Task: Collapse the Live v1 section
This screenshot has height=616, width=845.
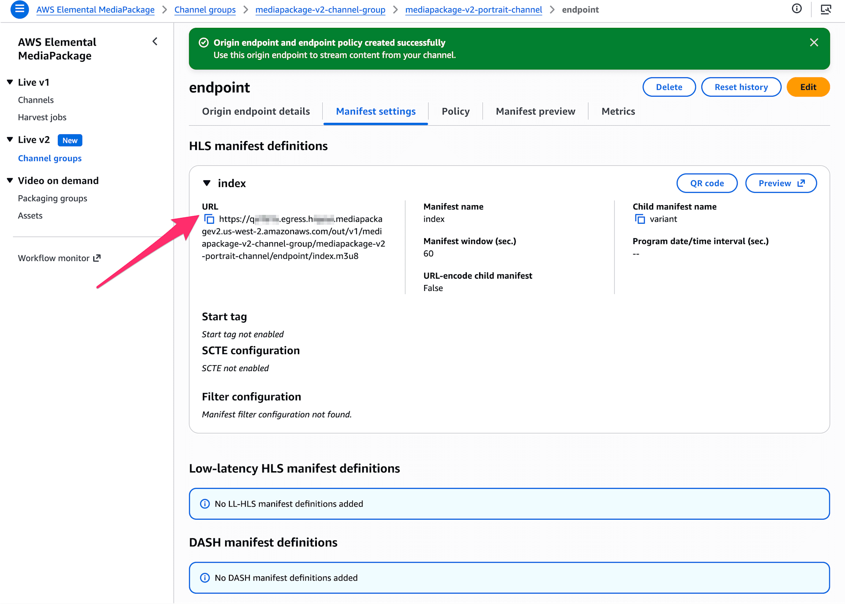Action: click(10, 82)
